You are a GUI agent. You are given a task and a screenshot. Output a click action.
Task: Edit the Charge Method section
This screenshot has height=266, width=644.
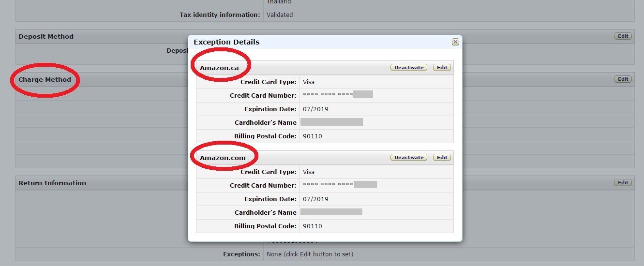coord(623,79)
